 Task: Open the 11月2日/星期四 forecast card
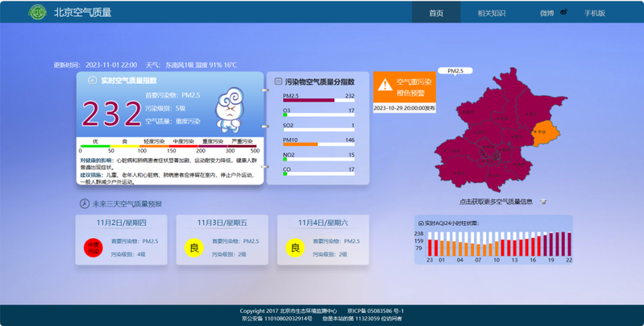click(x=121, y=240)
